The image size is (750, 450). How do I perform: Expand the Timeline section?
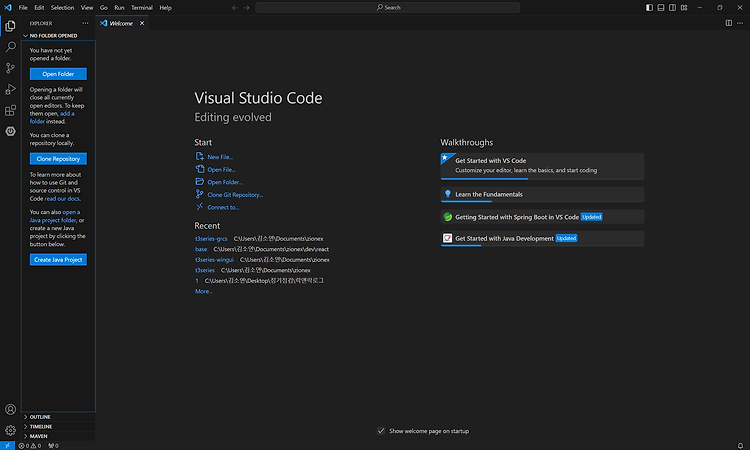[x=58, y=427]
